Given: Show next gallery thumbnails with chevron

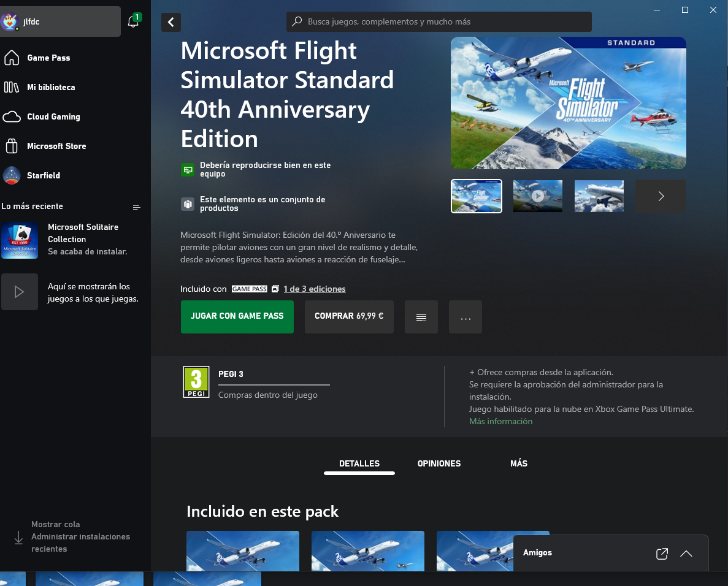Looking at the screenshot, I should click(x=661, y=196).
